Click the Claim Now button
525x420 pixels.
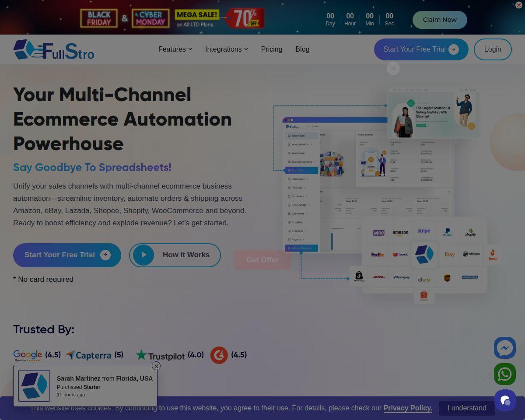click(x=440, y=20)
